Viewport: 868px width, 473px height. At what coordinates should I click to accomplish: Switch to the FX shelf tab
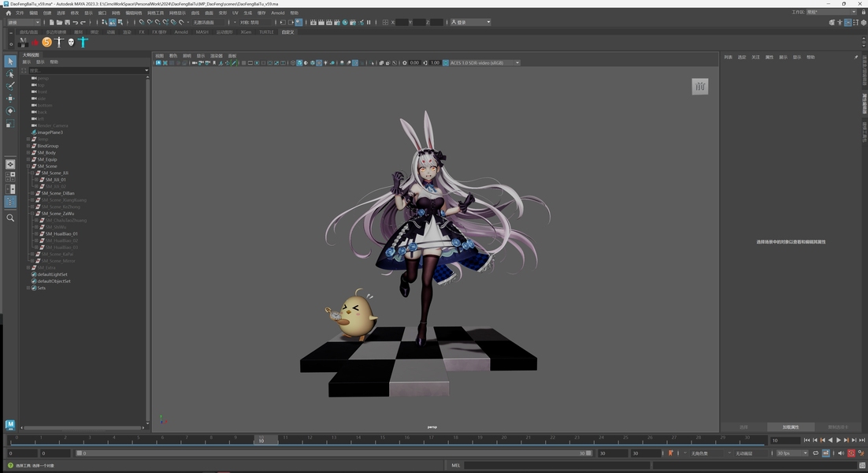tap(142, 32)
